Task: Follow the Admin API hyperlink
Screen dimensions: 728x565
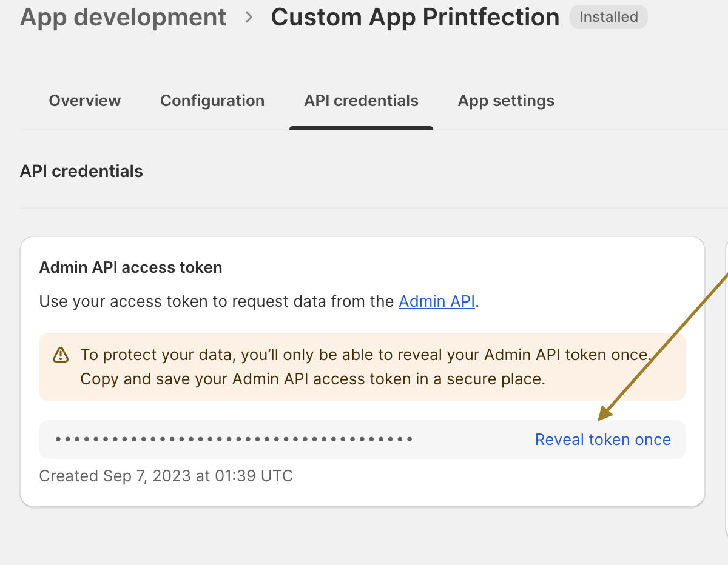Action: 437,301
